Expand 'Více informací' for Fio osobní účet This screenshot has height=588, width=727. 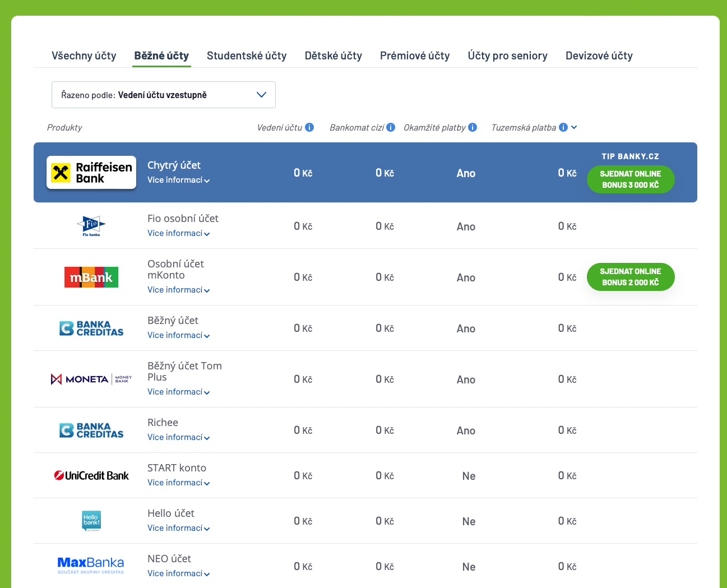click(x=178, y=233)
